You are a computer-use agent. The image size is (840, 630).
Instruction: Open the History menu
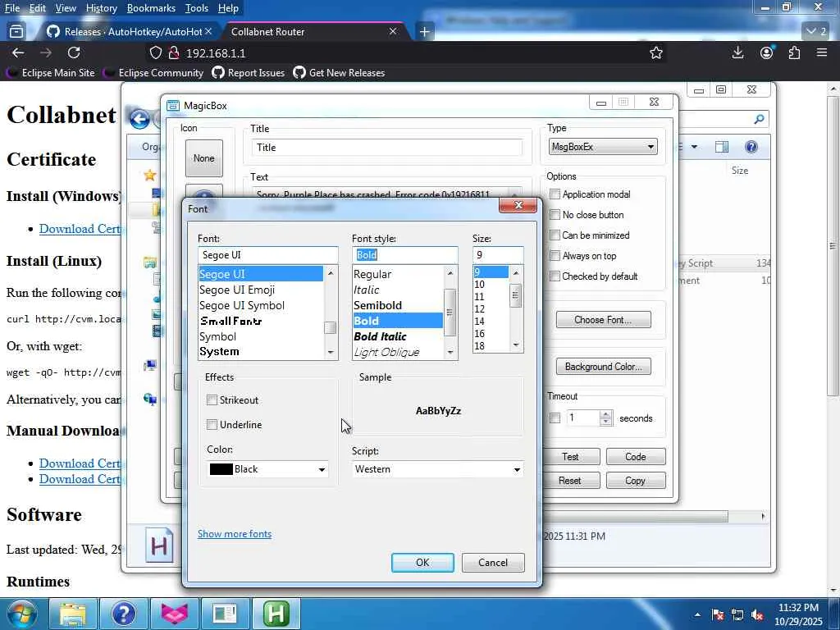(x=101, y=8)
